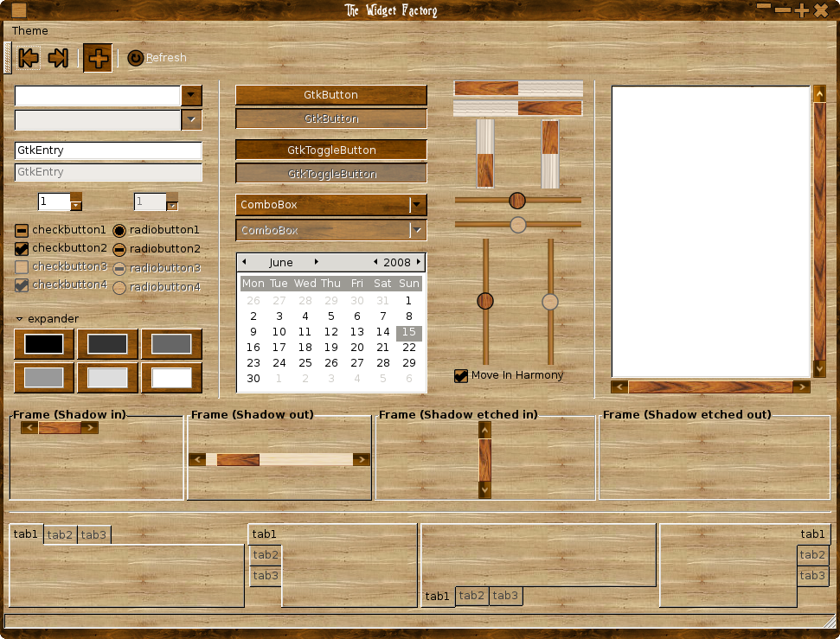This screenshot has width=840, height=639.
Task: Click the plus add toolbar icon
Action: pyautogui.click(x=98, y=58)
